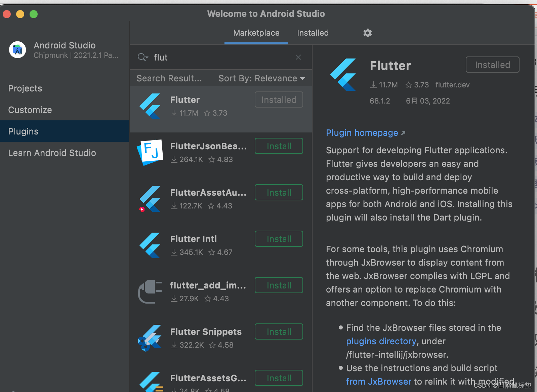Select FlutterAssetsGenerator plugin icon
The width and height of the screenshot is (537, 392).
[151, 382]
